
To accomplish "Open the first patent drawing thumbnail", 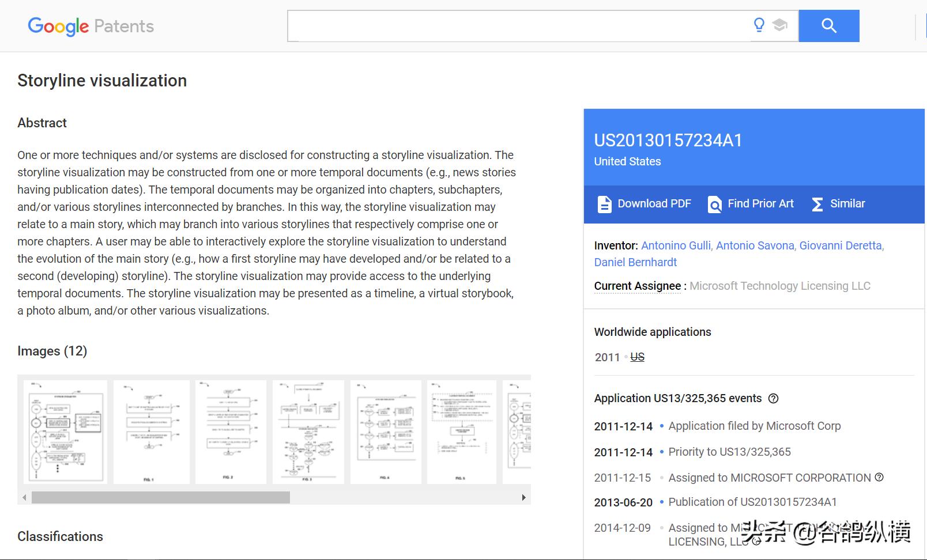I will [x=65, y=432].
